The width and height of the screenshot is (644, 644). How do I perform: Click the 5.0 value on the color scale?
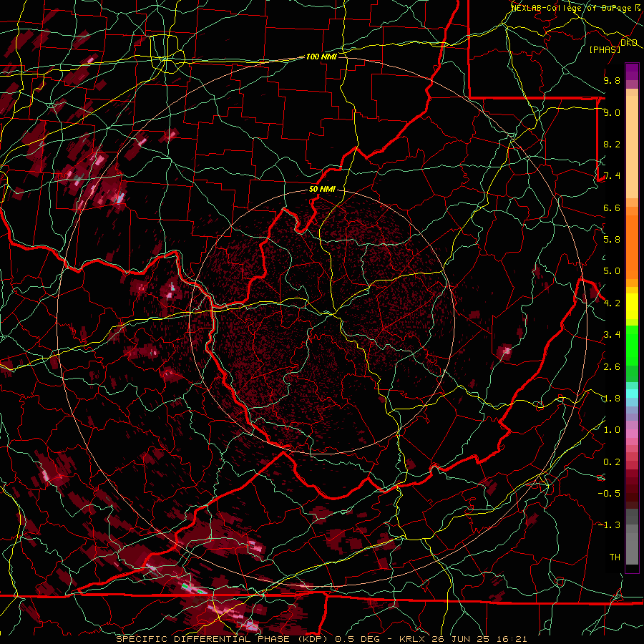click(612, 271)
